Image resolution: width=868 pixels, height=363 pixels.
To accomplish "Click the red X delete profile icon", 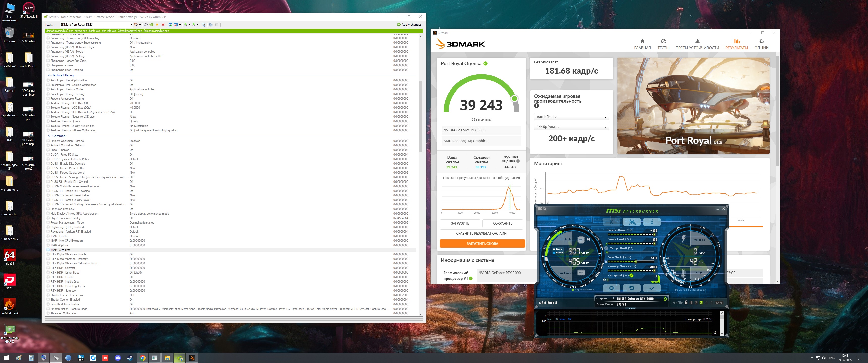I will tap(163, 25).
